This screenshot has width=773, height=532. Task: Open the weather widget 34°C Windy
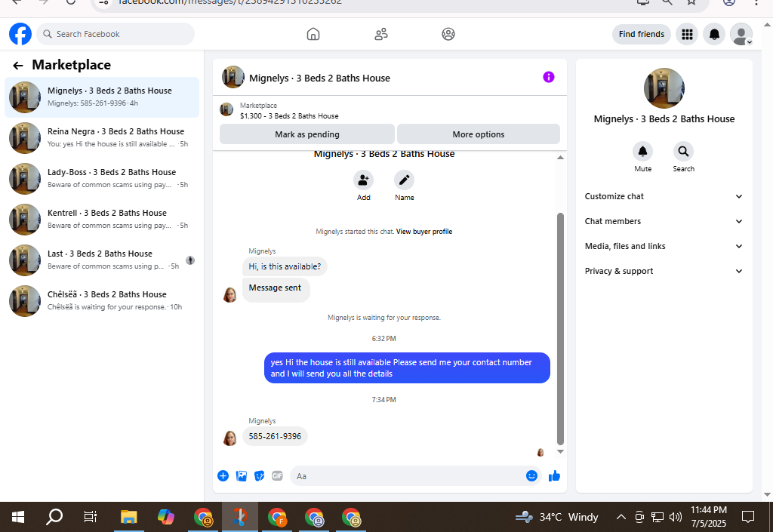click(x=557, y=517)
